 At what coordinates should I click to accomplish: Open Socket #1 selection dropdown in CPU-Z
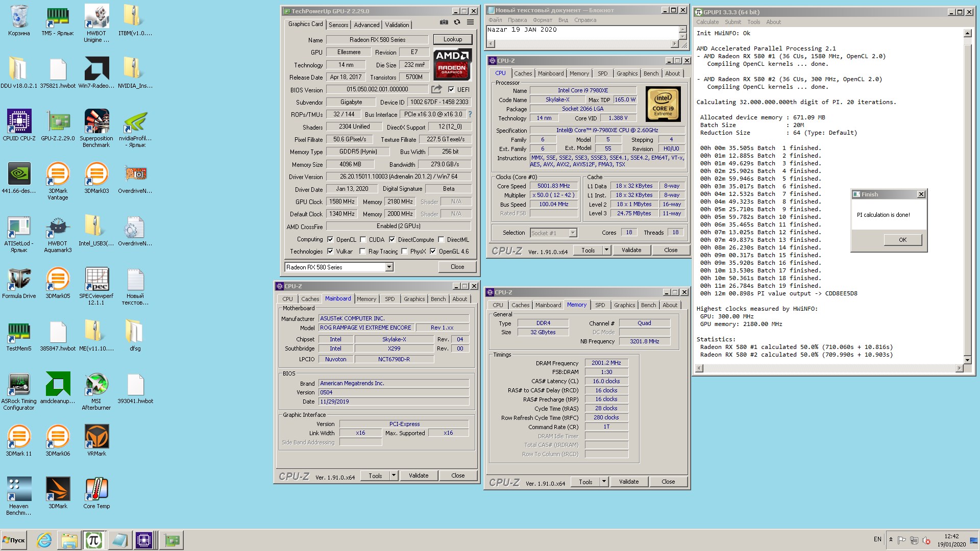tap(573, 233)
